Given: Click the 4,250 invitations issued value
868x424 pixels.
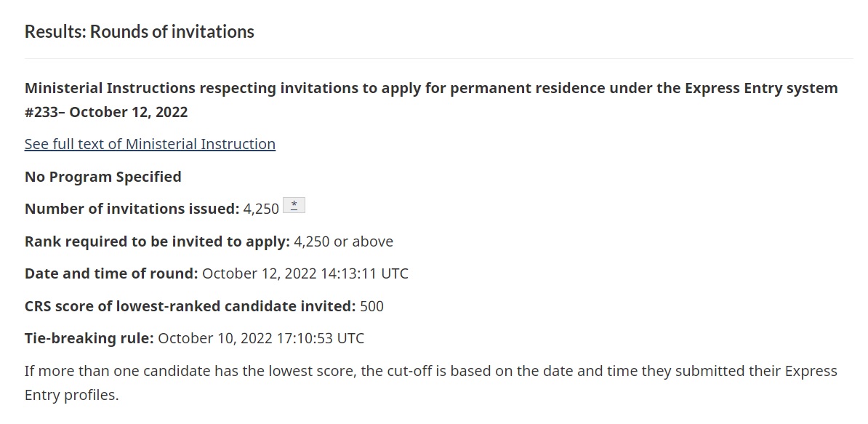Looking at the screenshot, I should 261,209.
